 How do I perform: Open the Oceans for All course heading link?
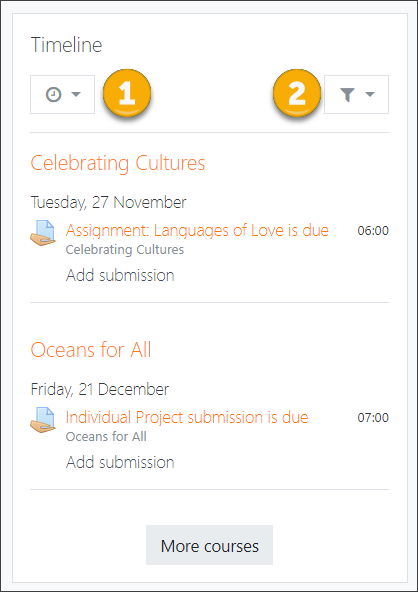[91, 350]
